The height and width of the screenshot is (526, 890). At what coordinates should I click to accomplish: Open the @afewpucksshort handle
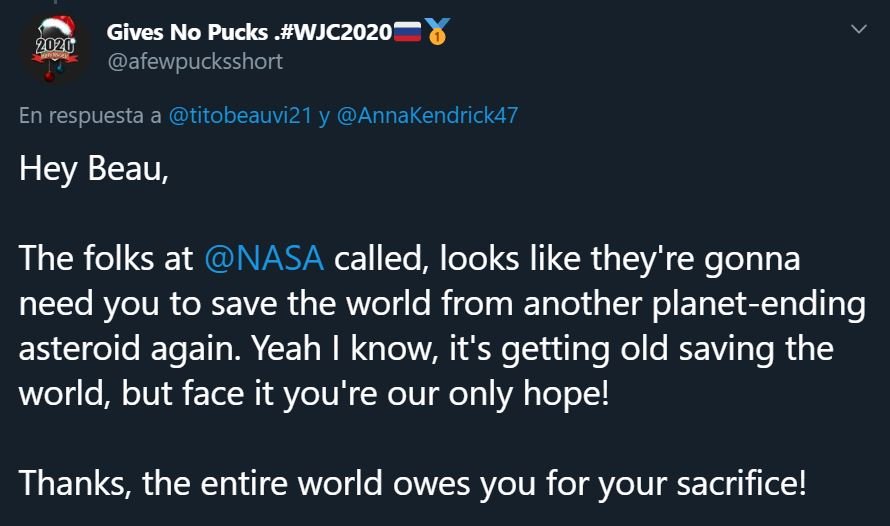(x=195, y=61)
